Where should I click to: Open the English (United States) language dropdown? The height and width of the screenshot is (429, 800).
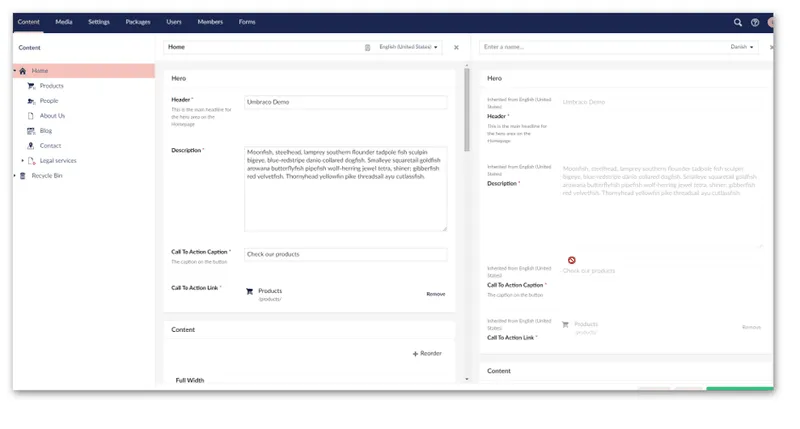click(408, 47)
